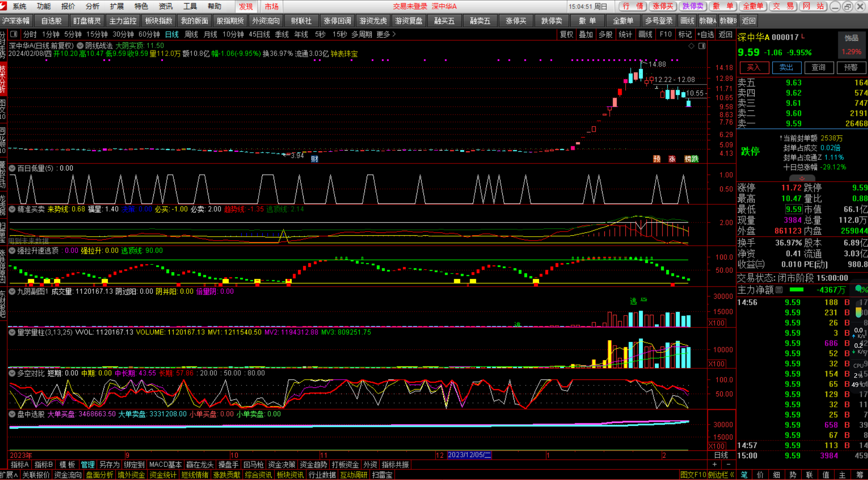This screenshot has width=868, height=480.
Task: Click the green 主力净额 progress bar
Action: (x=796, y=290)
